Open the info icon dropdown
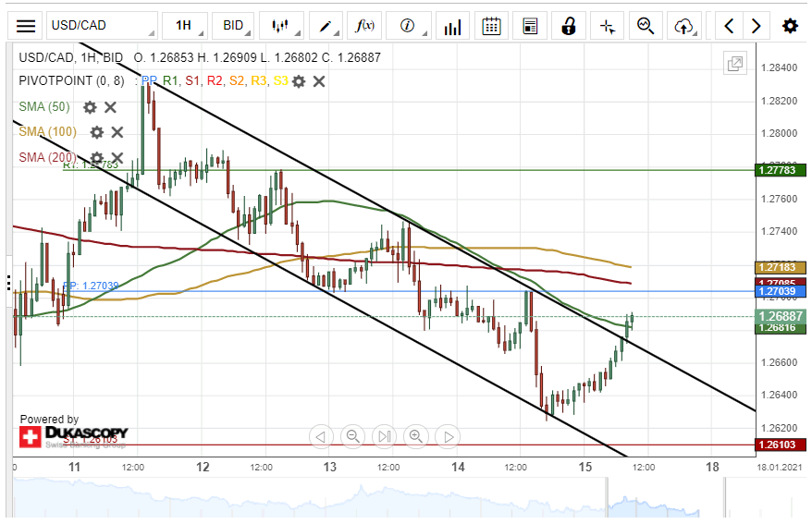The width and height of the screenshot is (812, 524). coord(409,26)
